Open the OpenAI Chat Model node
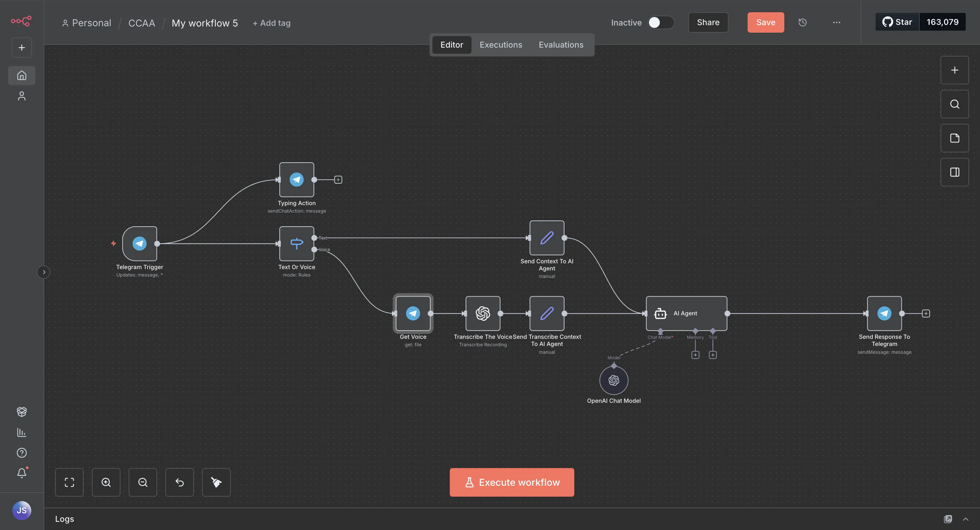This screenshot has height=530, width=980. [613, 380]
